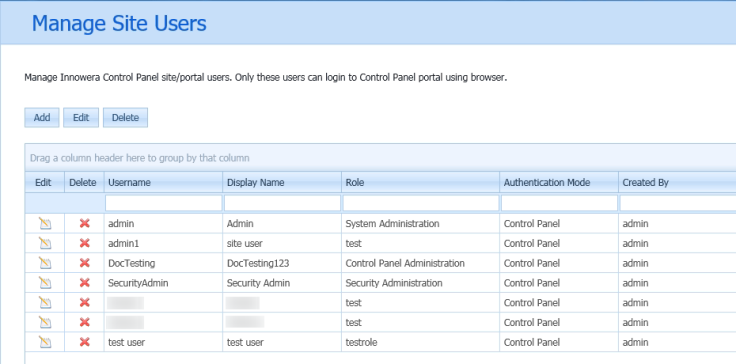Delete the admin user via red X

point(84,224)
